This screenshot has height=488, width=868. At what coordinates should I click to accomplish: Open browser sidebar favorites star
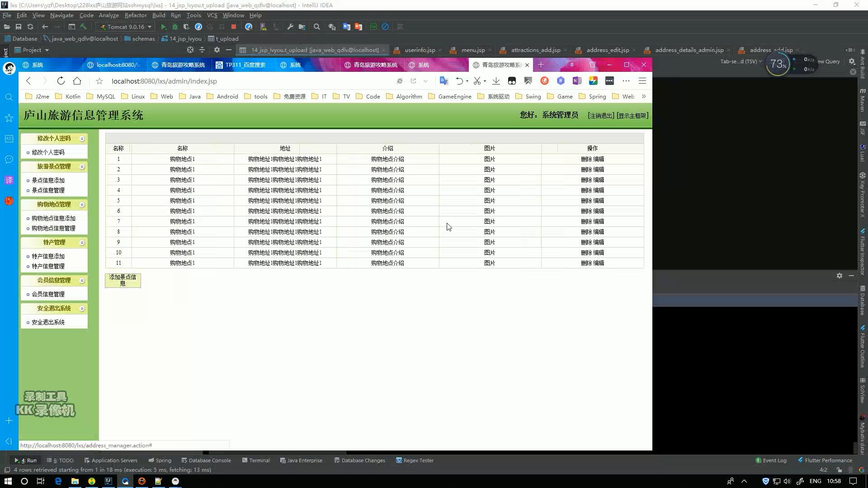pos(9,118)
